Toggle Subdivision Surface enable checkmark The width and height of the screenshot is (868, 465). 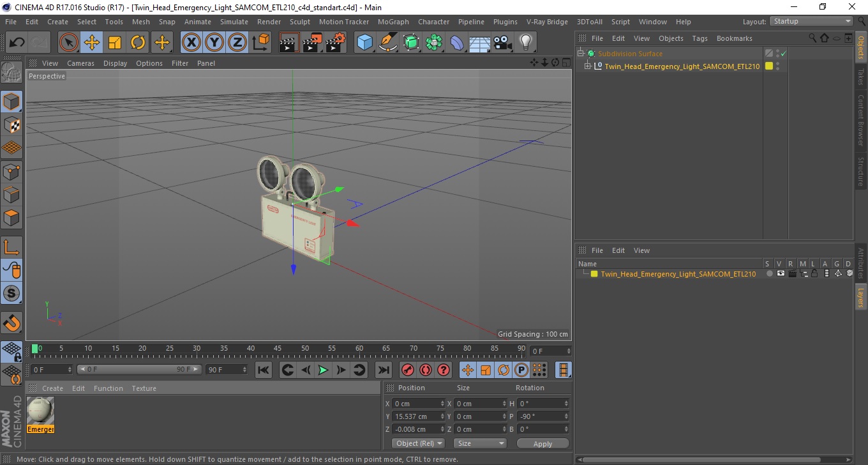[x=783, y=54]
